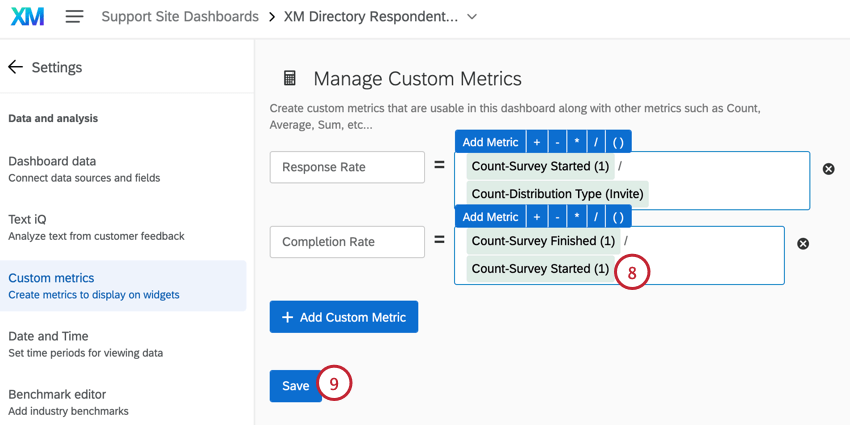Click Add Custom Metric button
This screenshot has width=850, height=425.
coord(344,317)
